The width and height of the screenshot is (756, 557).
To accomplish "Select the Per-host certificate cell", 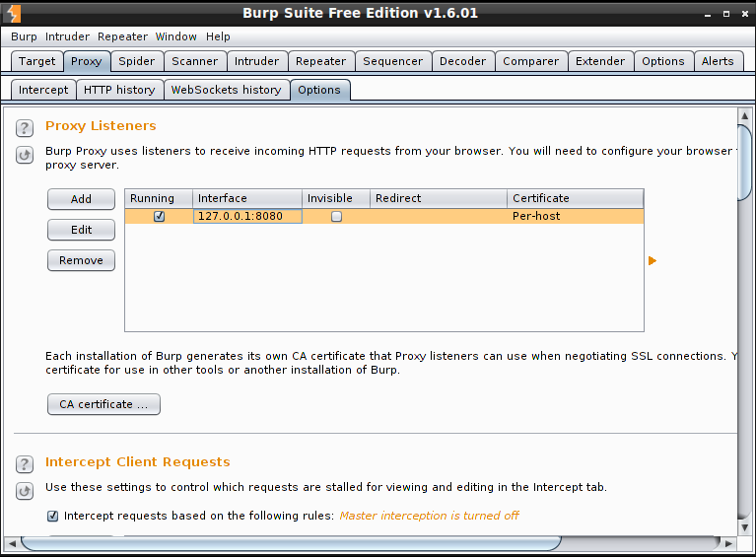I will (x=576, y=217).
